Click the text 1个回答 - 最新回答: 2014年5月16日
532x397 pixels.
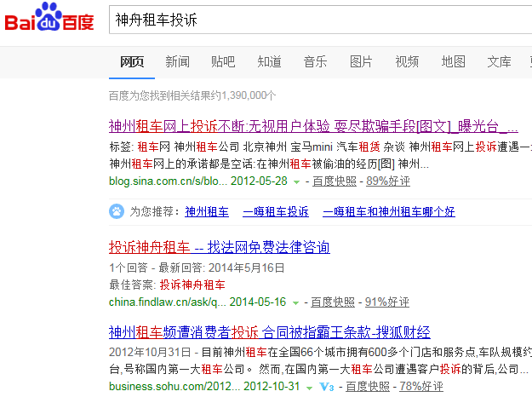click(x=197, y=268)
